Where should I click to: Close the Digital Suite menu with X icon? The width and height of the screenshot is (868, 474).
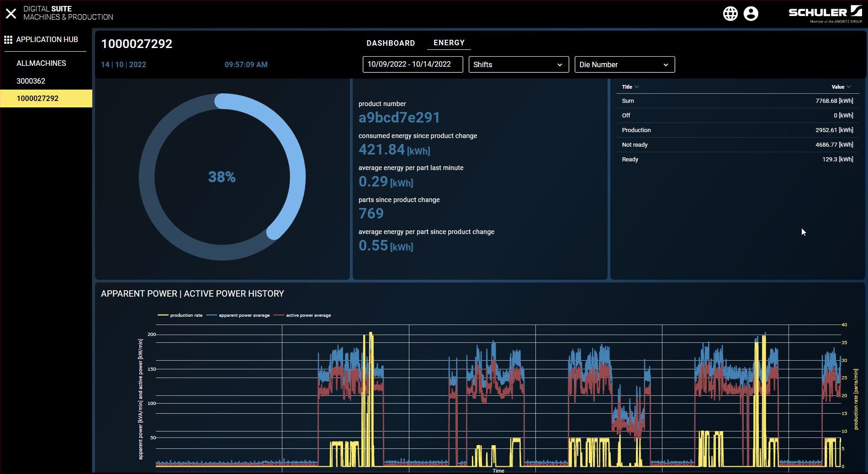[x=11, y=13]
